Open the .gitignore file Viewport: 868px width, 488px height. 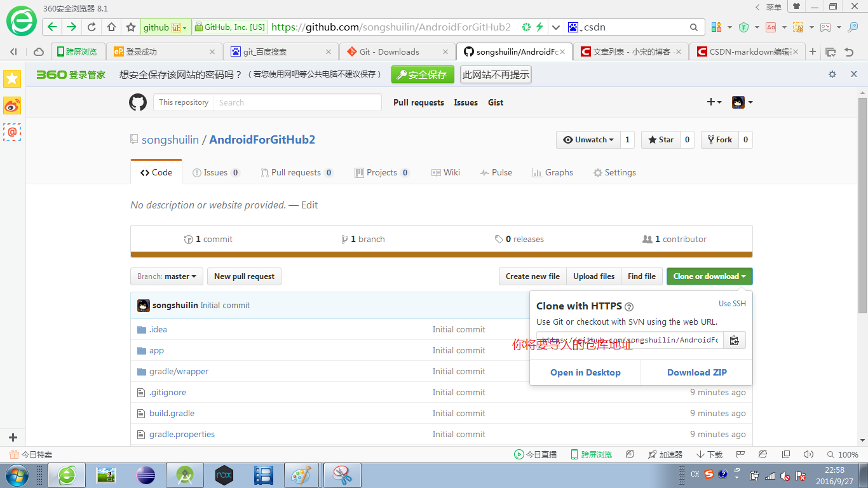pos(168,392)
